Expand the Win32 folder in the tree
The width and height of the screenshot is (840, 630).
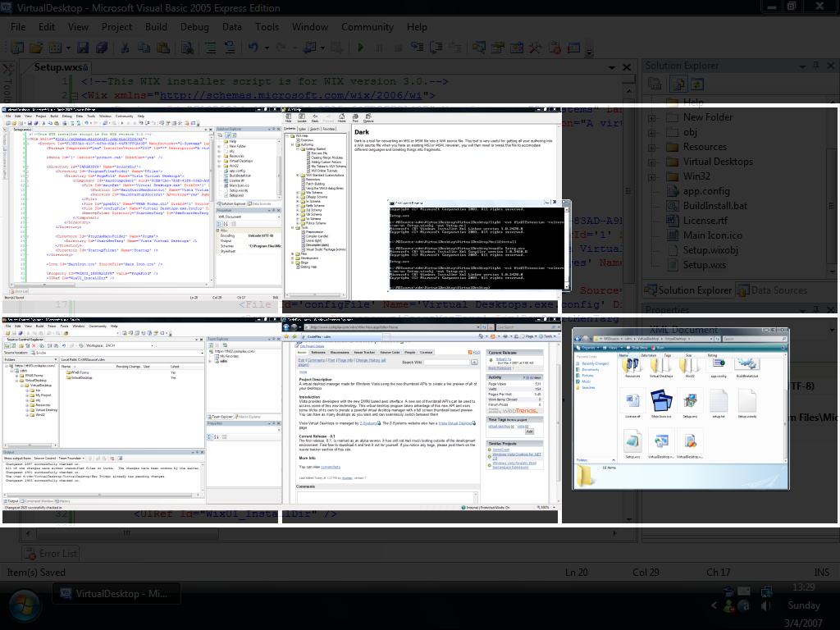coord(653,176)
